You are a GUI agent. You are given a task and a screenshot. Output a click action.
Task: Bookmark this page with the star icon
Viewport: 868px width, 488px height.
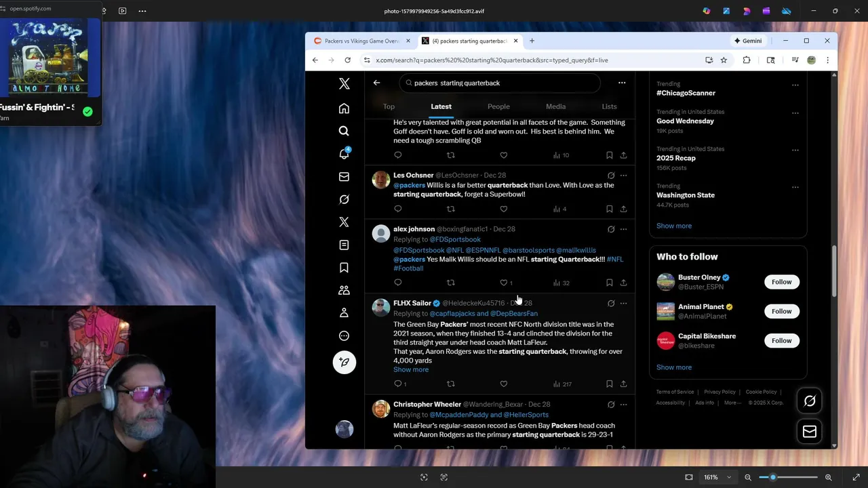coord(724,60)
